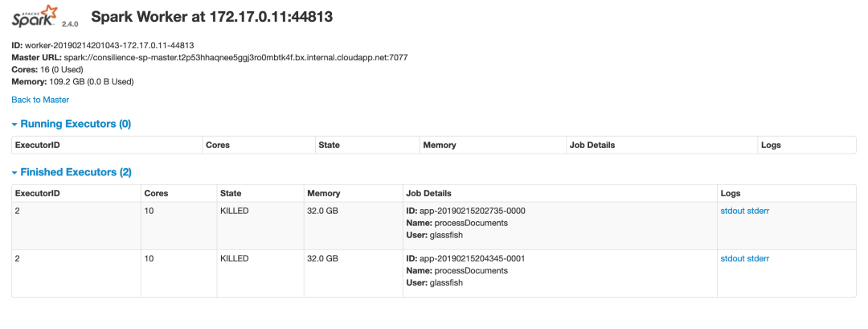Click Memory header in Running Executors table
Screen dimensions: 868x329
point(440,146)
